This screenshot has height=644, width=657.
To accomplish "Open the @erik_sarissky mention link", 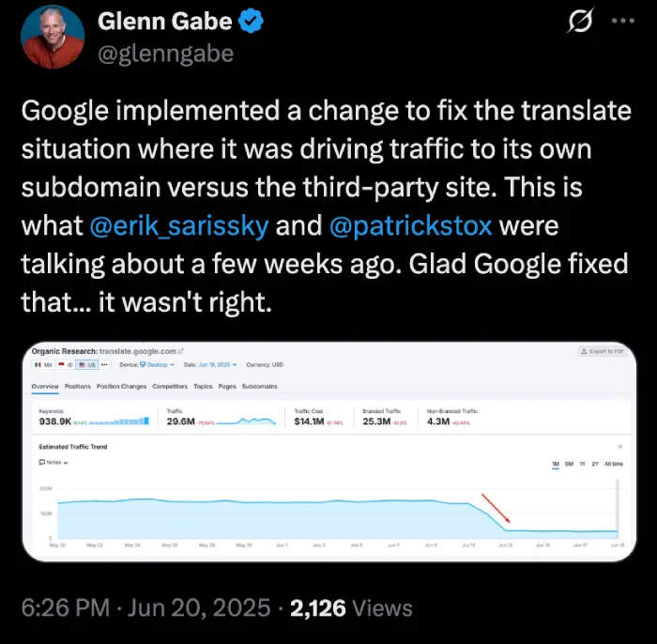I will [179, 225].
